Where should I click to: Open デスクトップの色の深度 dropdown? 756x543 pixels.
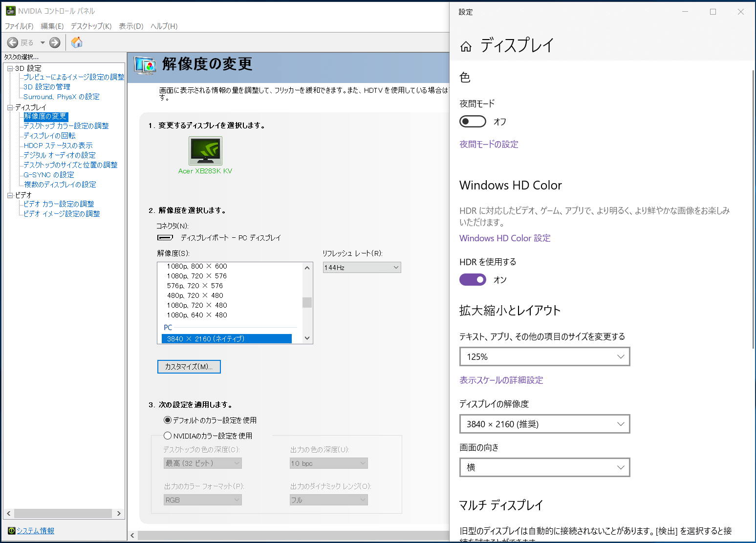pos(203,463)
